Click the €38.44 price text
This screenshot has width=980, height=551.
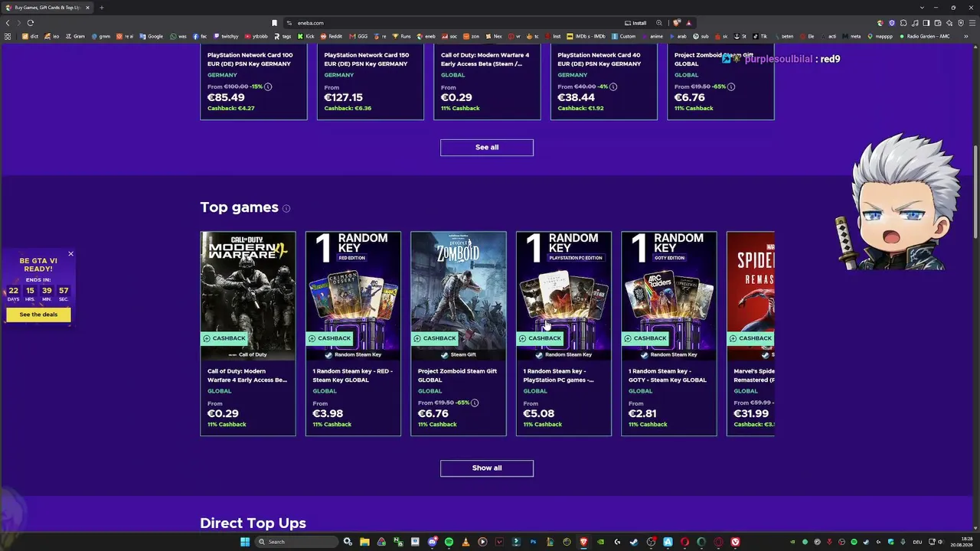(577, 98)
